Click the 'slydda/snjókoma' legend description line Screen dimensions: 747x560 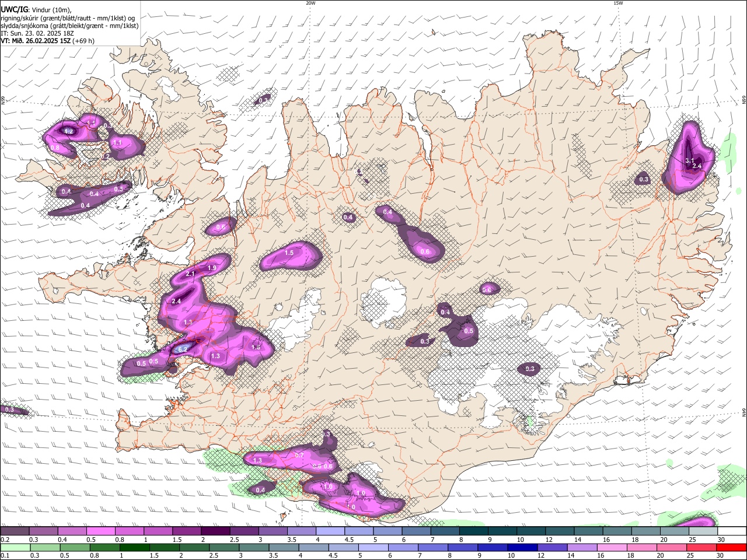(69, 26)
